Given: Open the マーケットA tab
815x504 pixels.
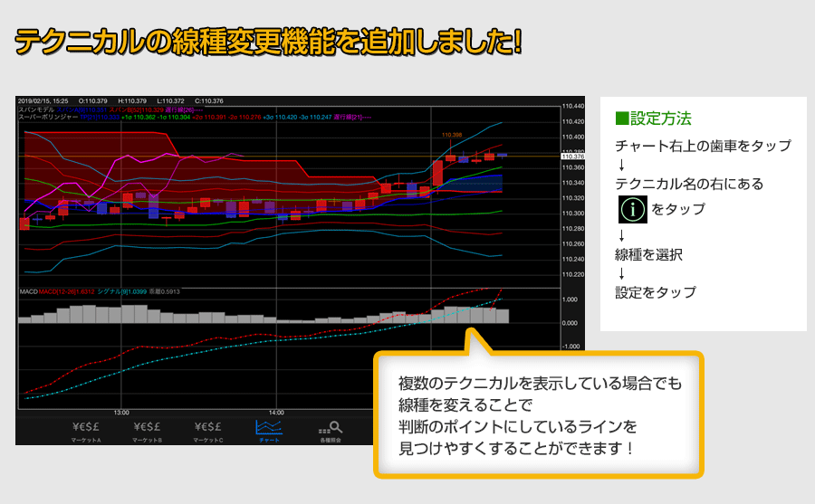Looking at the screenshot, I should click(x=86, y=432).
